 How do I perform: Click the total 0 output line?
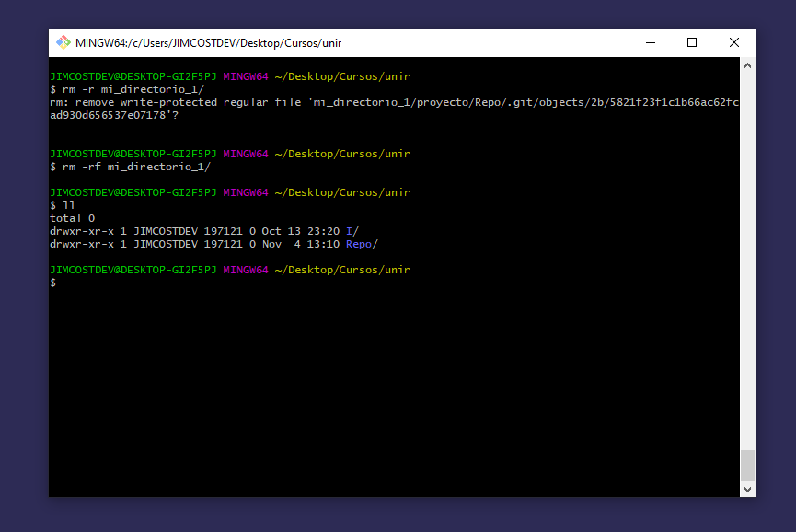(71, 218)
